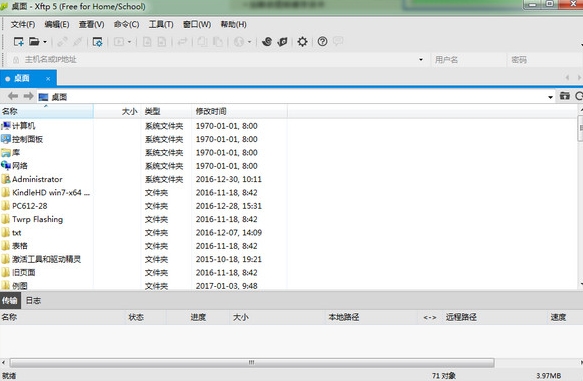This screenshot has width=583, height=381.
Task: Click the transfer play toolbar icon
Action: pos(119,42)
